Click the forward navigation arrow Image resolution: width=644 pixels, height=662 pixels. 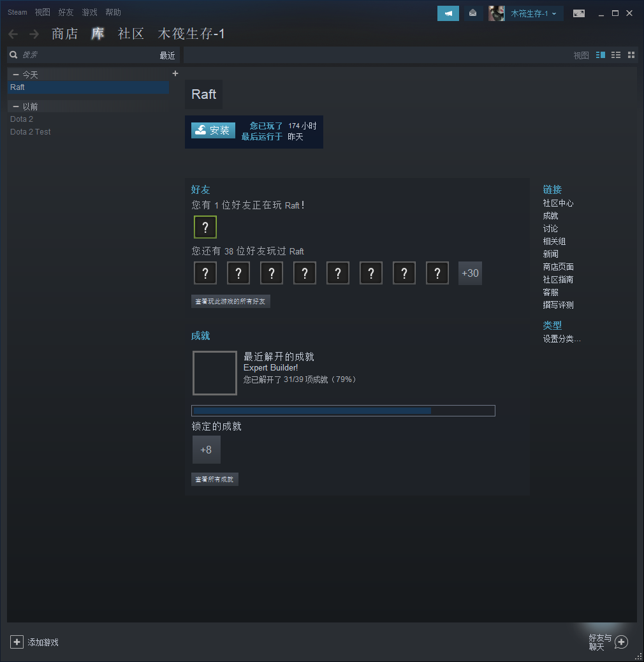(34, 34)
